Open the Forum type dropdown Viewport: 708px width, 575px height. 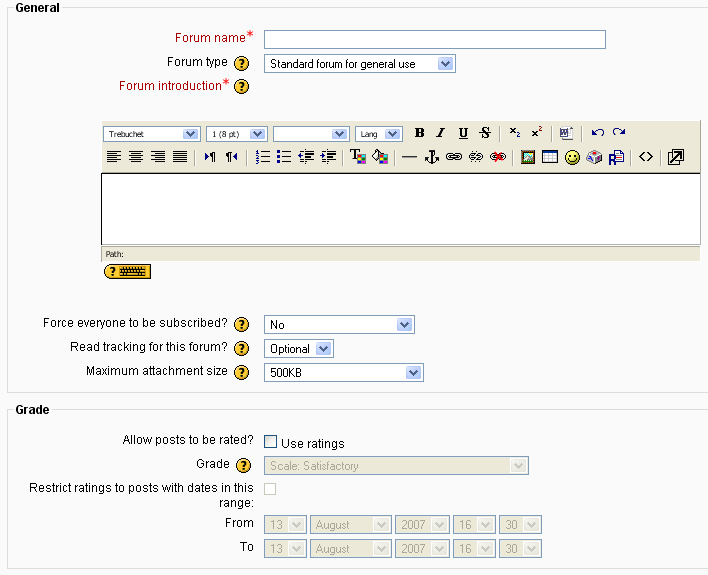pyautogui.click(x=360, y=64)
